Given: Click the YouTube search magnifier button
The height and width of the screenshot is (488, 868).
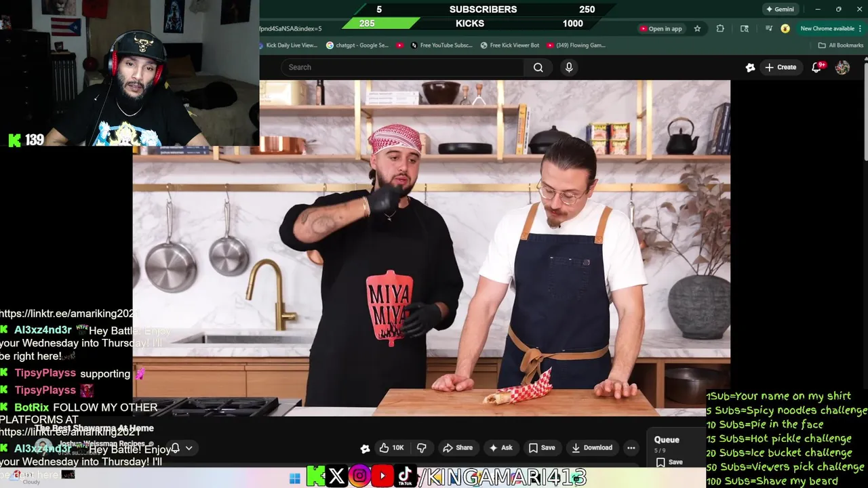Looking at the screenshot, I should click(x=538, y=67).
